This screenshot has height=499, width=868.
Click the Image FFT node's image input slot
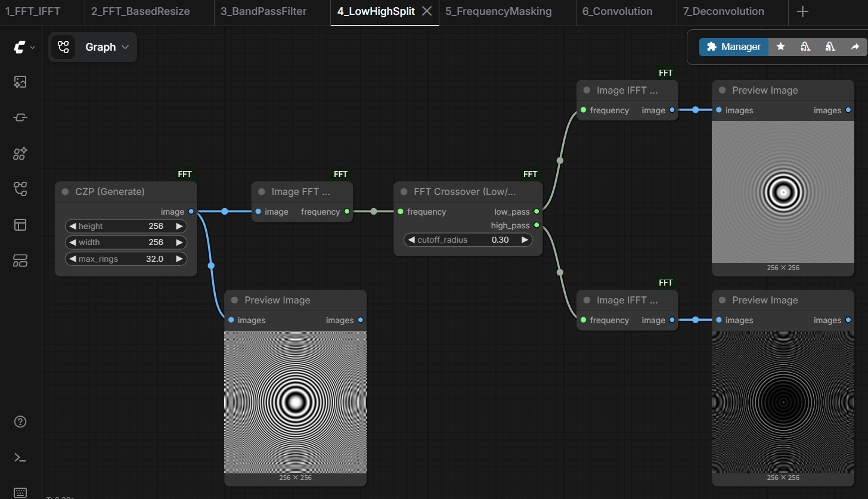(x=258, y=212)
